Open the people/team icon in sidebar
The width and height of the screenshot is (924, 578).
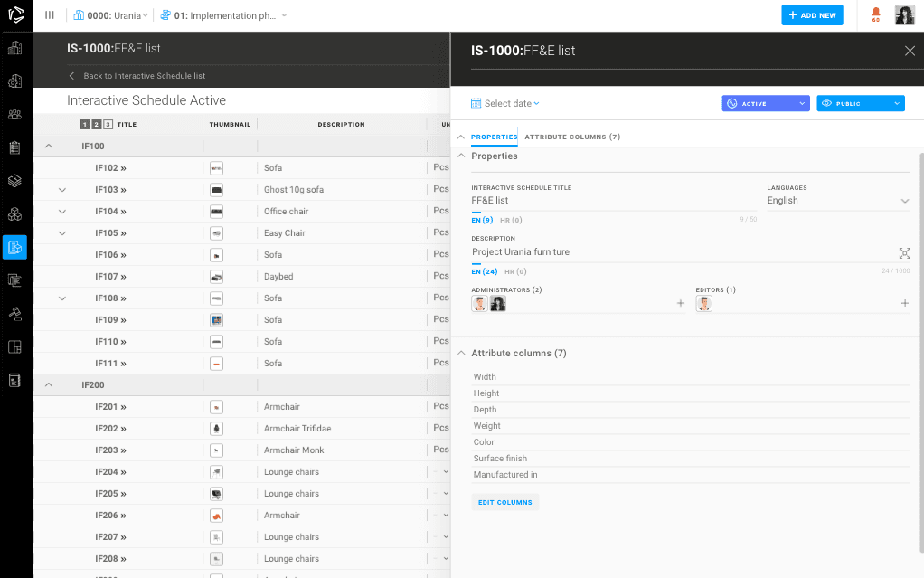click(14, 114)
